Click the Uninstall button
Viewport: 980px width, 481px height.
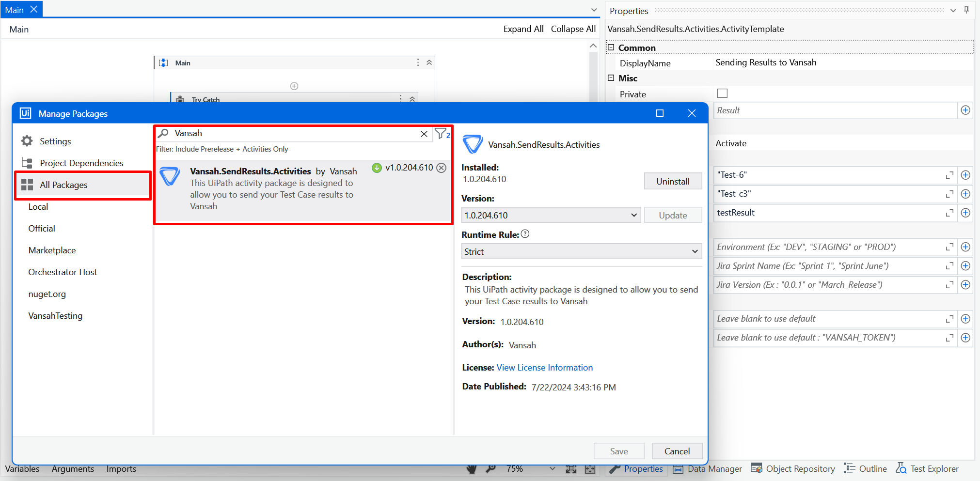[x=673, y=181]
